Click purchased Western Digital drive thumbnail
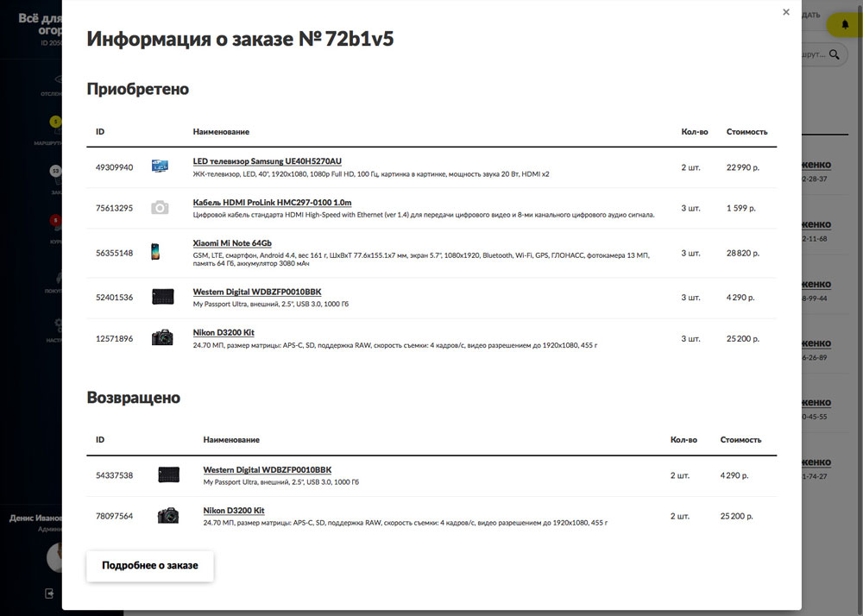 pos(162,297)
